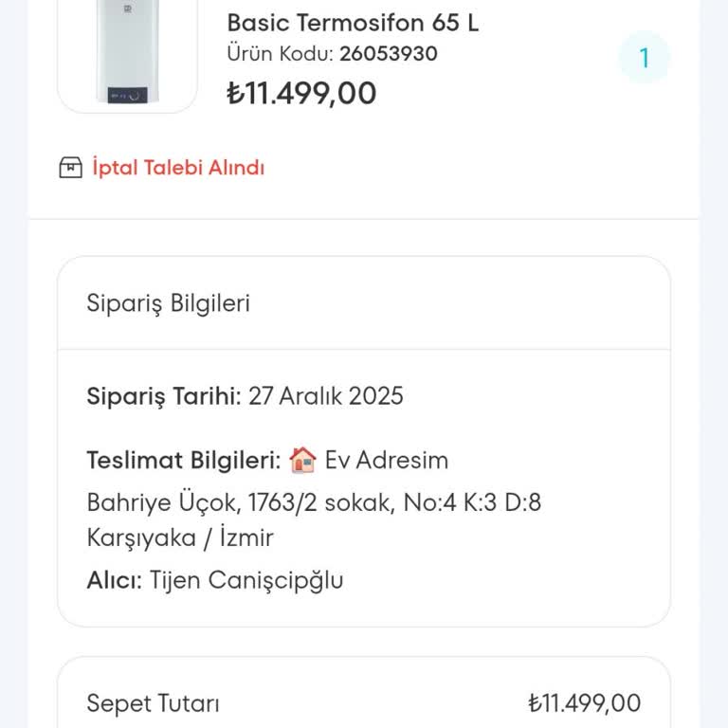Select the Ev Adresim address name

(x=387, y=461)
